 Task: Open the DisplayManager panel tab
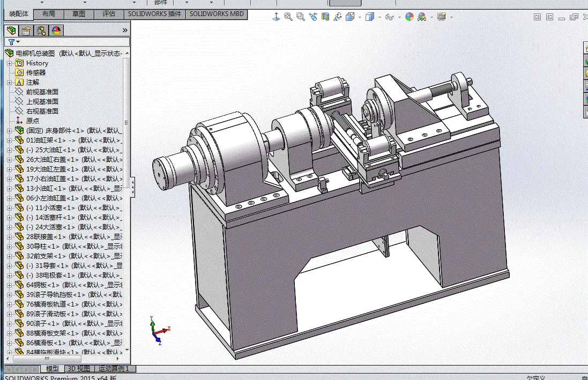[56, 31]
